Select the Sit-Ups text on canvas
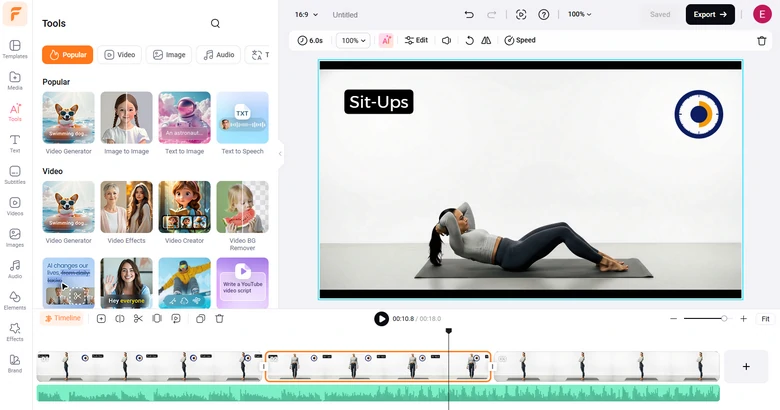The image size is (780, 410). (x=379, y=102)
